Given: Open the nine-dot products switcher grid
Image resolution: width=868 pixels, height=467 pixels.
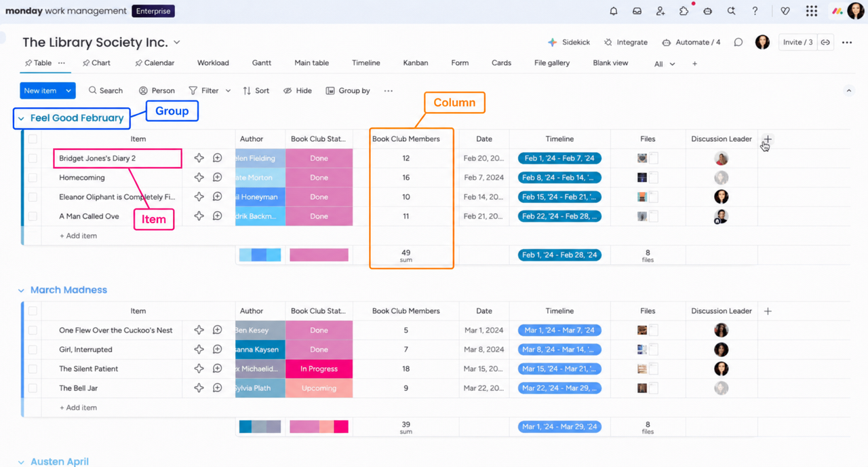Looking at the screenshot, I should click(812, 11).
